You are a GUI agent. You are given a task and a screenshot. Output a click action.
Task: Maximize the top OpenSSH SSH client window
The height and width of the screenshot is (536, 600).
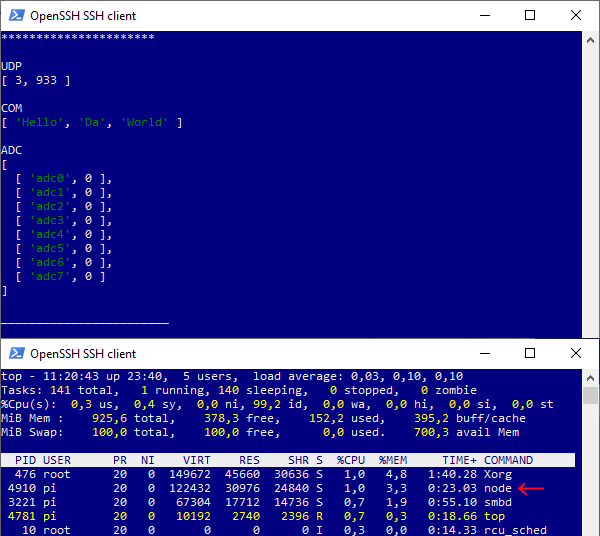[530, 15]
